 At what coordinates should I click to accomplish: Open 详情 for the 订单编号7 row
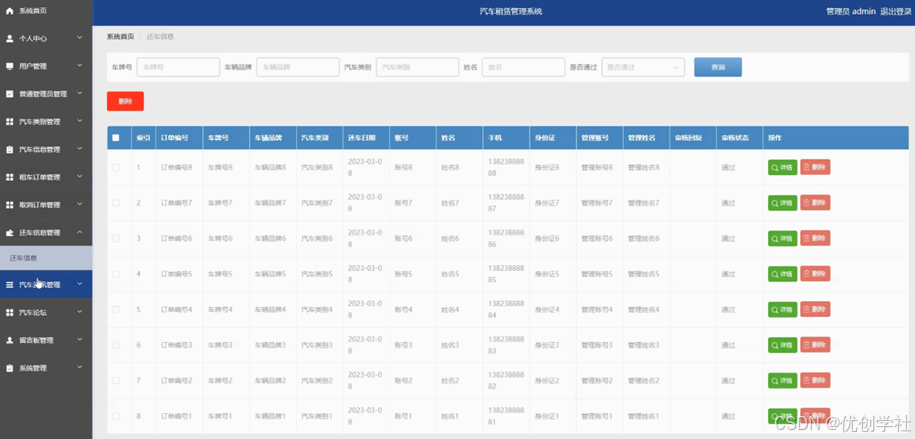pyautogui.click(x=783, y=203)
